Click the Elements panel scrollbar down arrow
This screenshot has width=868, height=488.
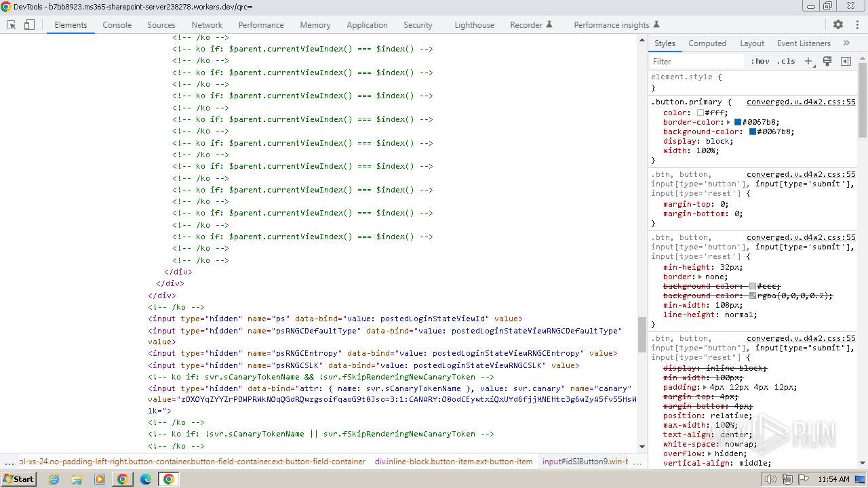(642, 447)
